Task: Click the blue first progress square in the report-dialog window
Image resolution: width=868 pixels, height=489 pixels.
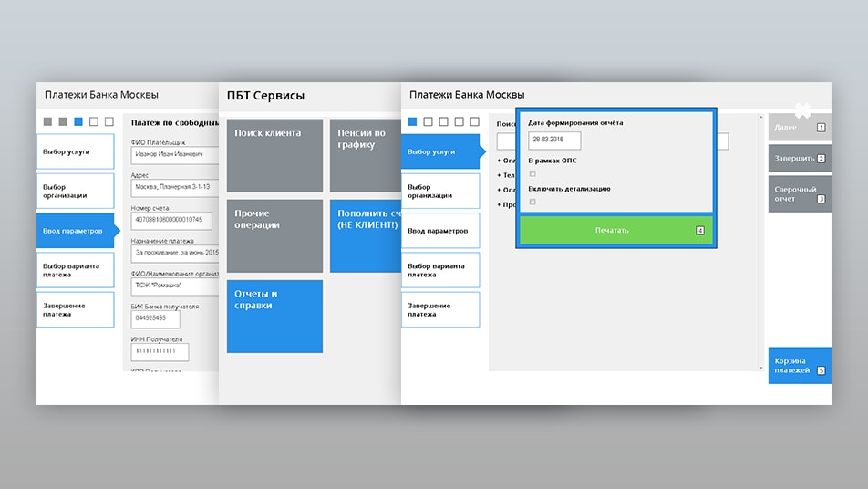Action: pyautogui.click(x=412, y=121)
